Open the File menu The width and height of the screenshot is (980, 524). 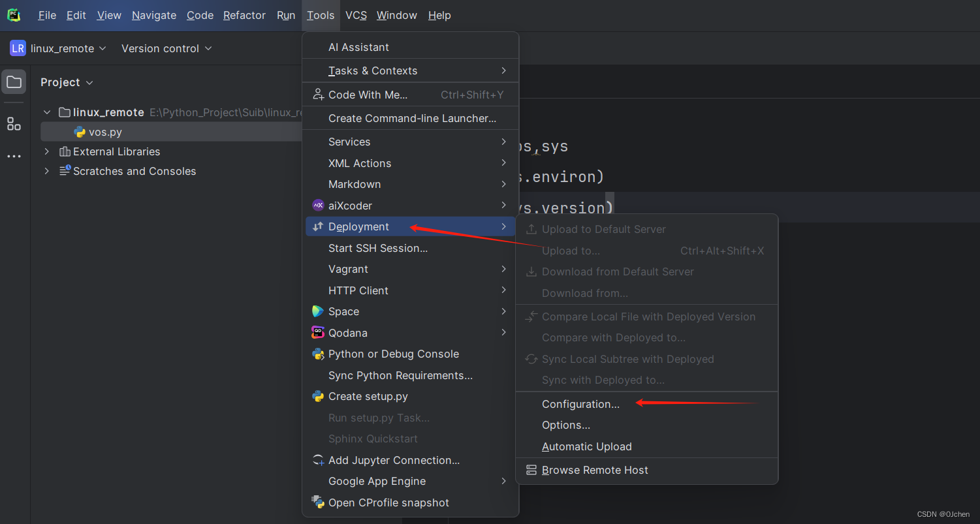pyautogui.click(x=47, y=15)
